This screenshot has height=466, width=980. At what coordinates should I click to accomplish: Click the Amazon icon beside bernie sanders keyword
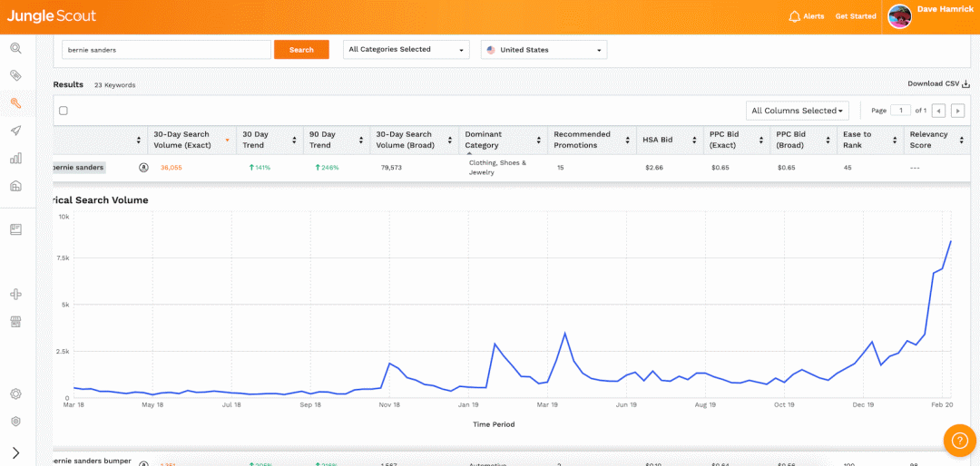(x=143, y=168)
